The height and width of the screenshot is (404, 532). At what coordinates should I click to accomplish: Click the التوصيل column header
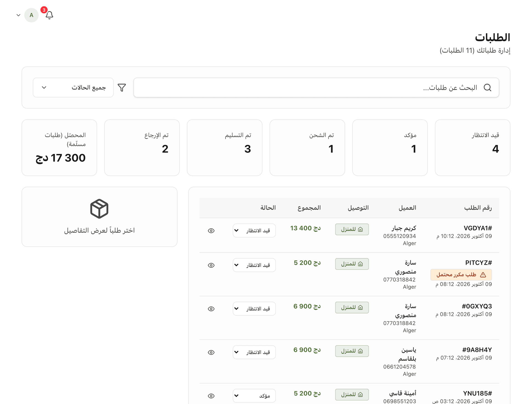pyautogui.click(x=358, y=208)
